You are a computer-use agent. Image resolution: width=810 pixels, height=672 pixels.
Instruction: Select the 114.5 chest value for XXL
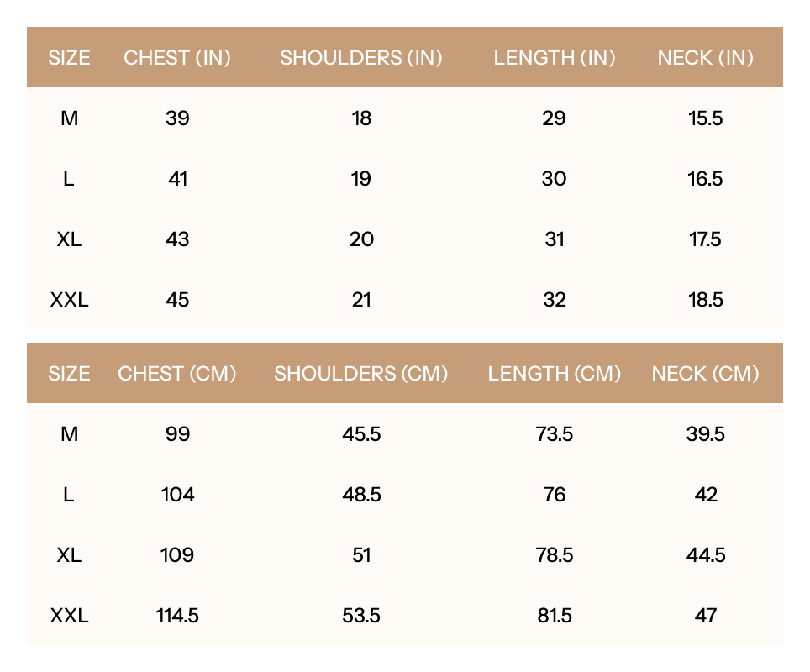[177, 616]
